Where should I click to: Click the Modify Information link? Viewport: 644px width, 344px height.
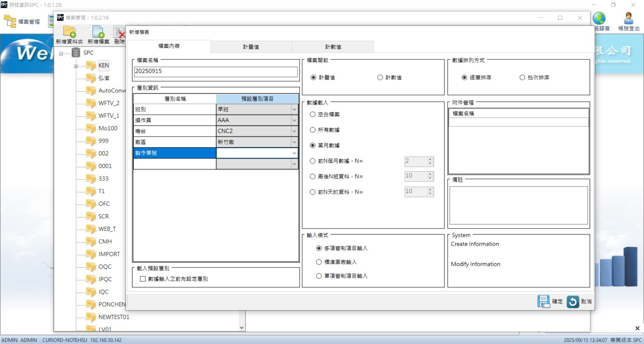pyautogui.click(x=475, y=264)
